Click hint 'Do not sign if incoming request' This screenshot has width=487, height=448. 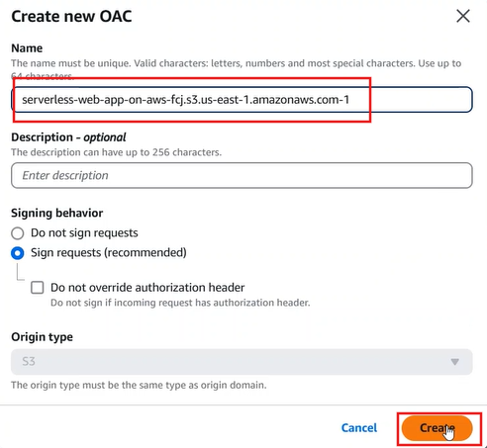(180, 303)
